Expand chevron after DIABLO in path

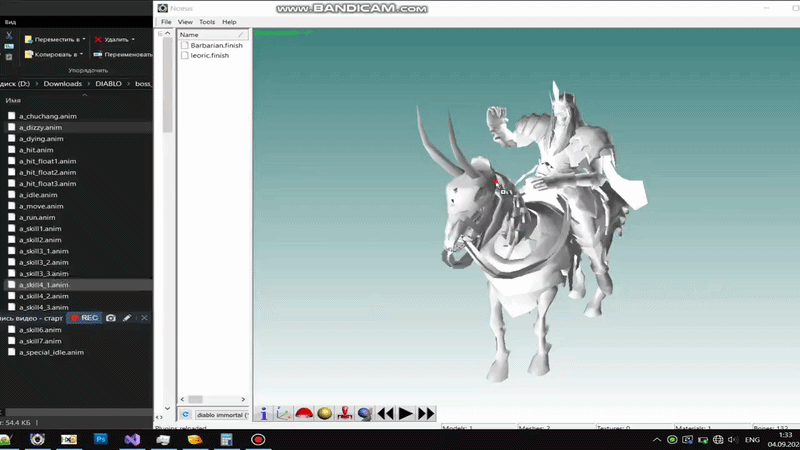pyautogui.click(x=129, y=84)
